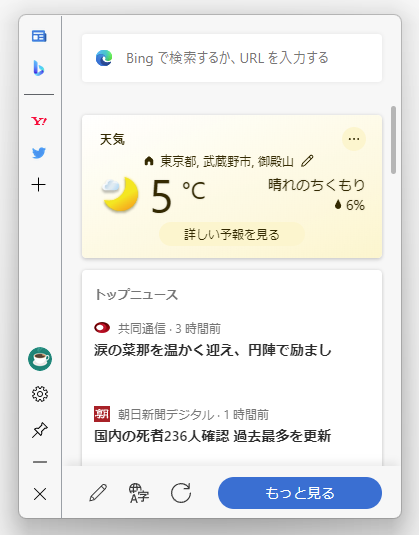Click the coffee cup profile avatar

(x=40, y=359)
